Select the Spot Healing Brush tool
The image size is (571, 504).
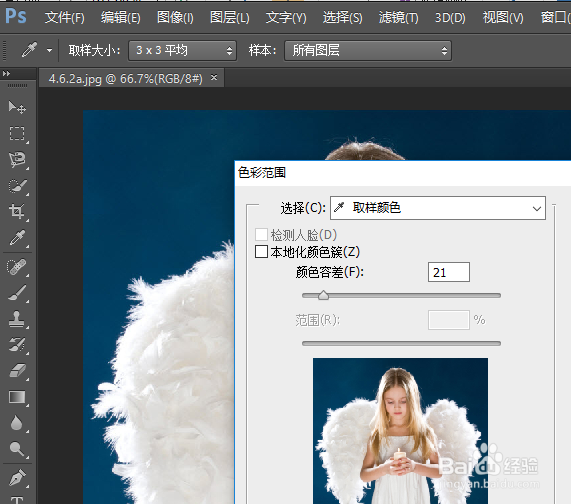(x=17, y=267)
